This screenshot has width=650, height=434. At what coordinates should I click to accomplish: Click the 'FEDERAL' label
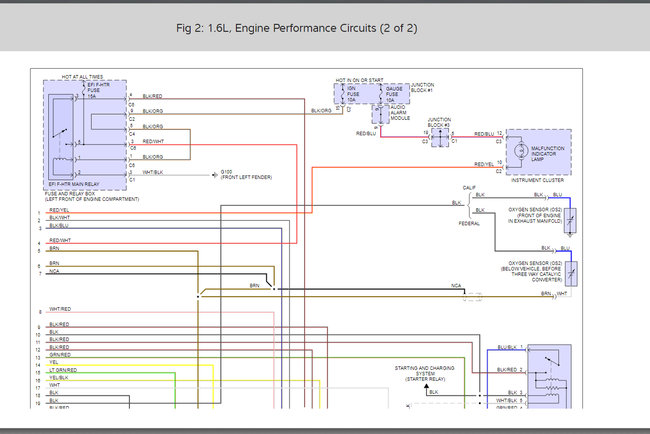pos(469,223)
